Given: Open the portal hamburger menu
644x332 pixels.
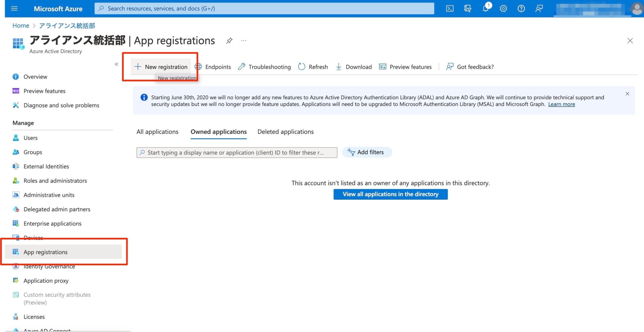Looking at the screenshot, I should tap(14, 8).
